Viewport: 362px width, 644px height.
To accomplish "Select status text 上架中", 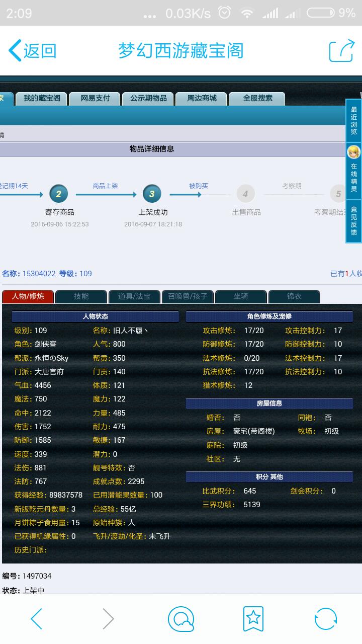I will tap(34, 590).
